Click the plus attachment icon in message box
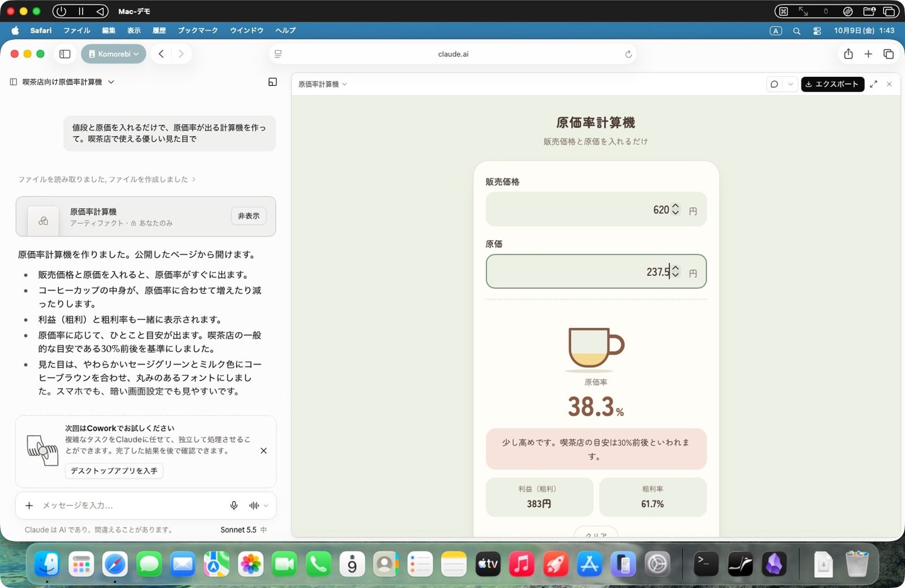This screenshot has height=588, width=905. [29, 505]
